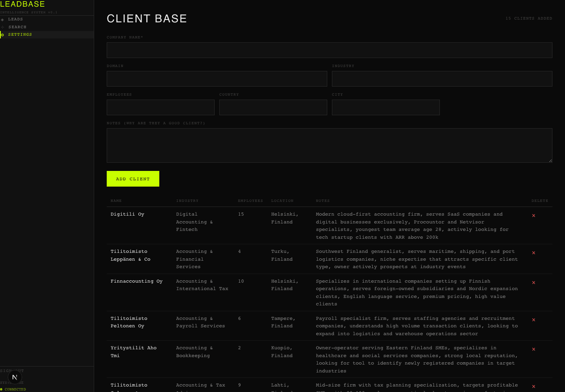
Task: Click the Employees column header
Action: [x=250, y=201]
